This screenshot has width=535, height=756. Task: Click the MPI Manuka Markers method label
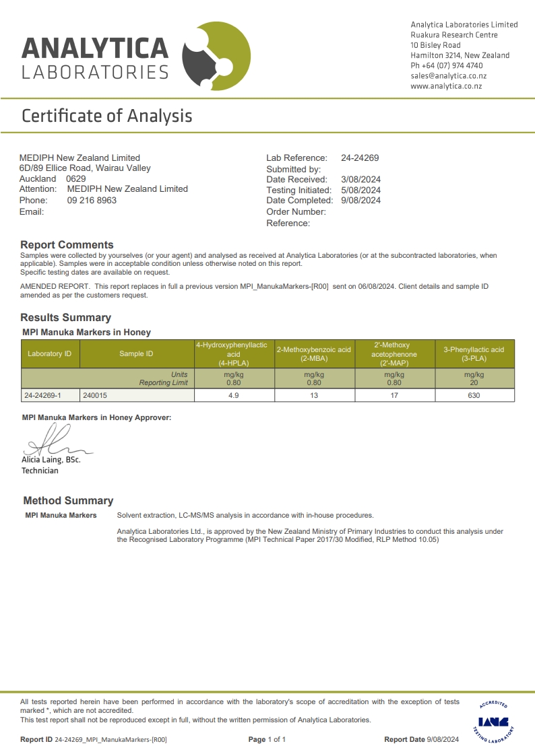pos(61,516)
